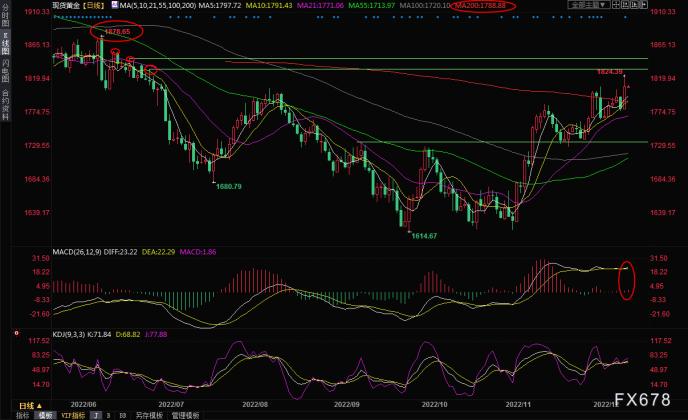Click the KDJ(9,3,3) indicator label
Image resolution: width=688 pixels, height=420 pixels.
(x=69, y=334)
